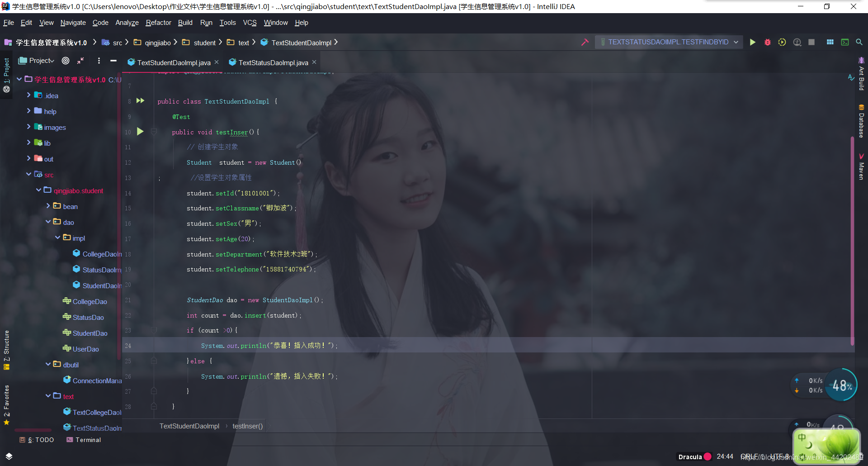Open the TODO tool window button
This screenshot has width=868, height=466.
tap(37, 440)
